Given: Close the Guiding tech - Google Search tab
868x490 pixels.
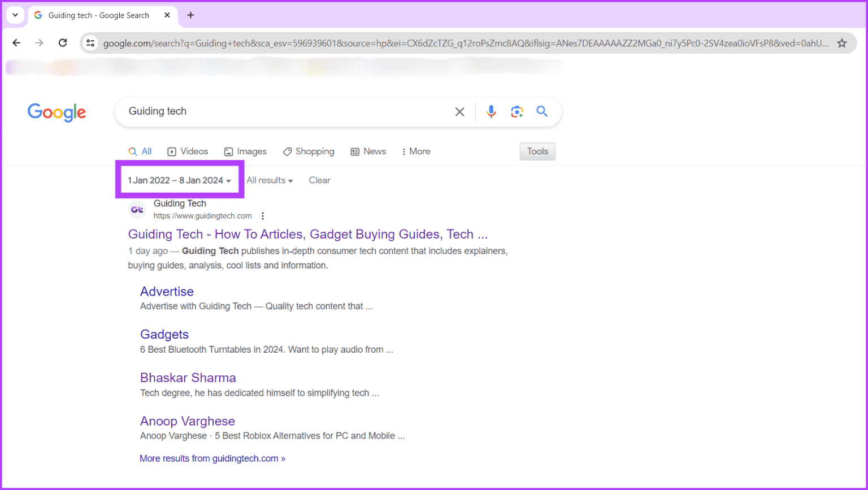Looking at the screenshot, I should click(167, 15).
